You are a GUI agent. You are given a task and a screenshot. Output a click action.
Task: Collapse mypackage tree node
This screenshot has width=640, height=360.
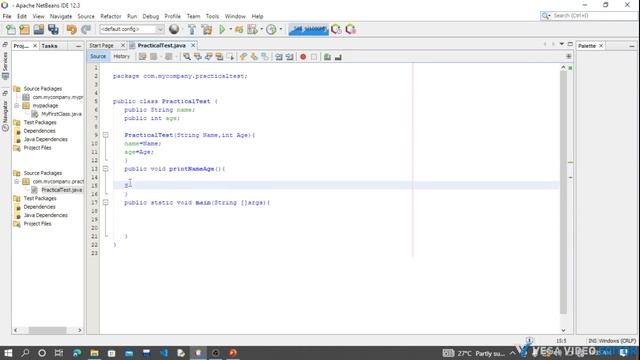(x=17, y=105)
